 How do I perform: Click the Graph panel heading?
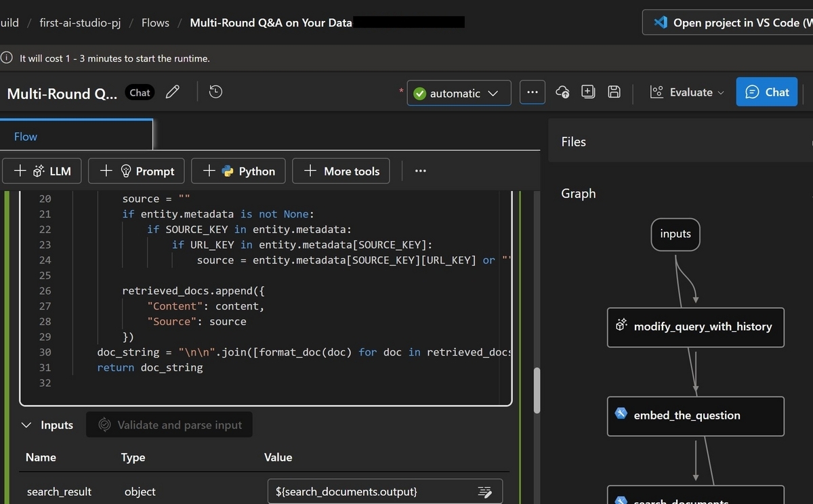pyautogui.click(x=579, y=193)
